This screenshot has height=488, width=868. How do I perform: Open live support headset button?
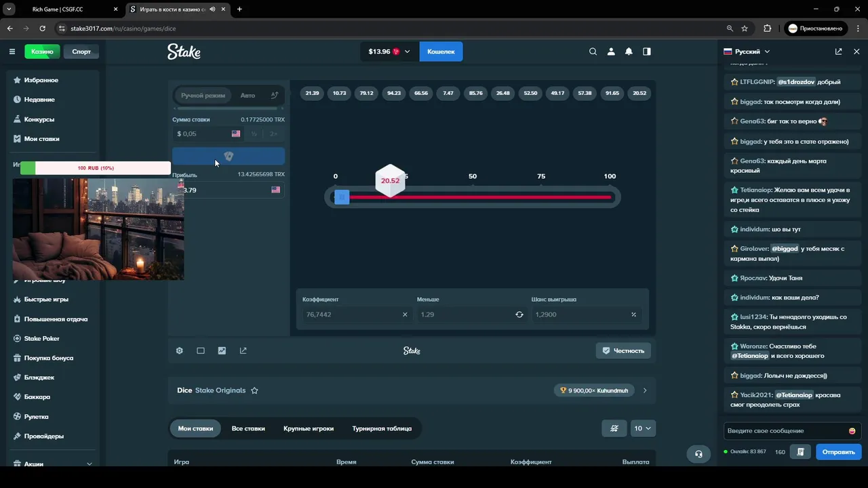click(698, 454)
